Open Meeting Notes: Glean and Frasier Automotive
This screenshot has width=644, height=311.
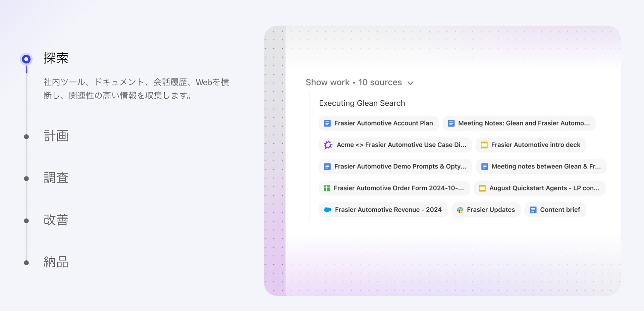click(x=519, y=123)
